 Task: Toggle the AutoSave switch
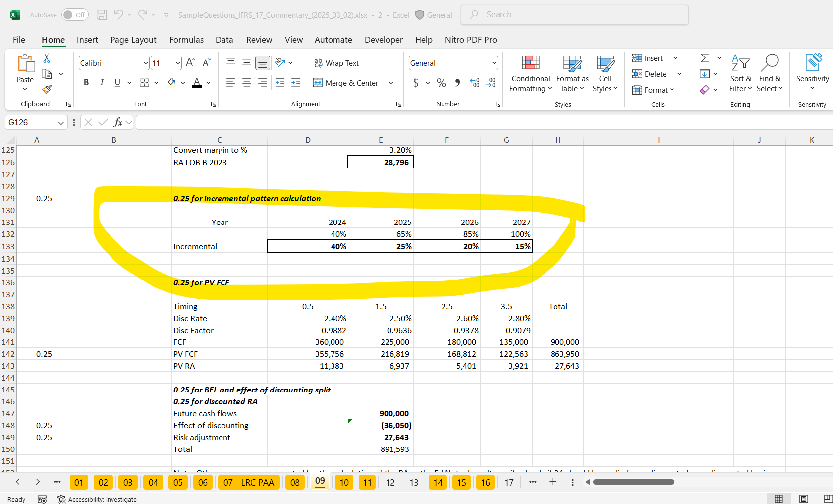point(75,15)
